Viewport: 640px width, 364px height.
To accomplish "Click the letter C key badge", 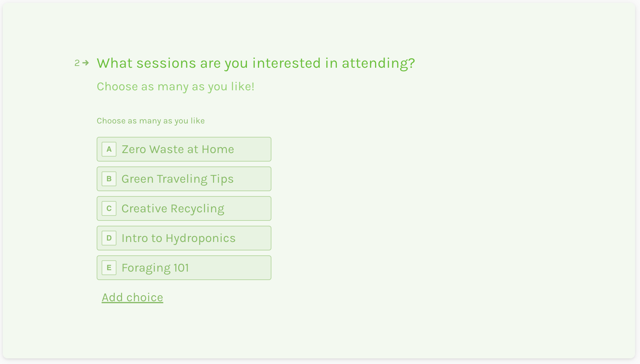I will tap(109, 208).
